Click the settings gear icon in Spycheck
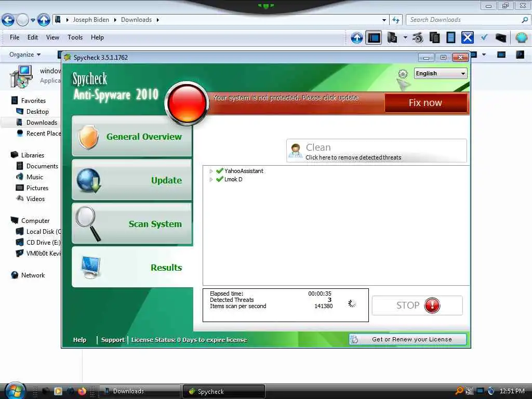The height and width of the screenshot is (399, 532). (403, 74)
